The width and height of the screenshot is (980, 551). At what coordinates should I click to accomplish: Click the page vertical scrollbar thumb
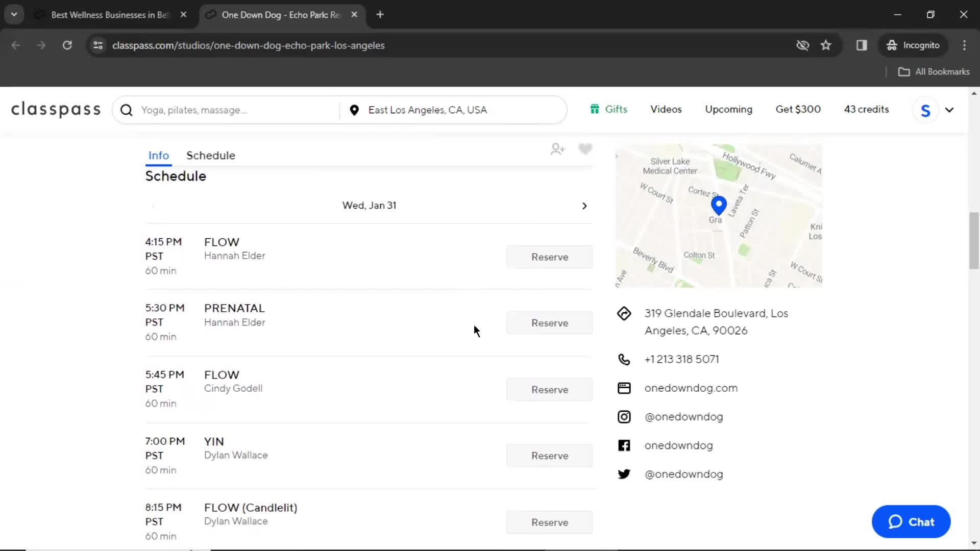974,241
